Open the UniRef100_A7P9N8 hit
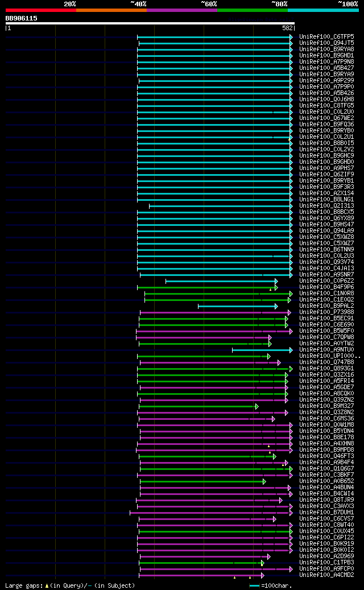 click(x=326, y=61)
